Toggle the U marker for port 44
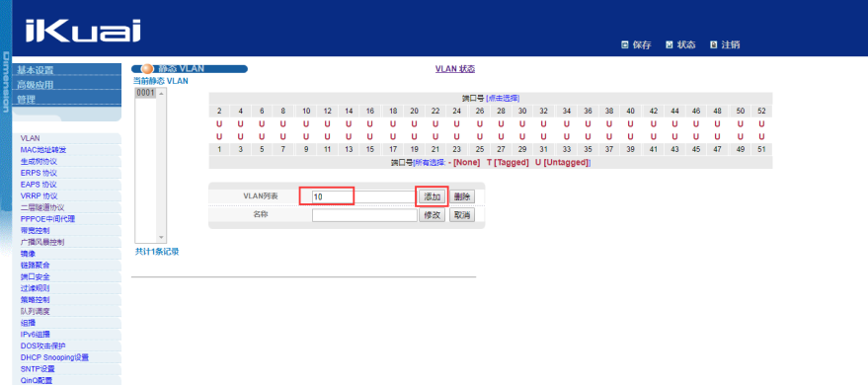The width and height of the screenshot is (868, 385). coord(674,124)
